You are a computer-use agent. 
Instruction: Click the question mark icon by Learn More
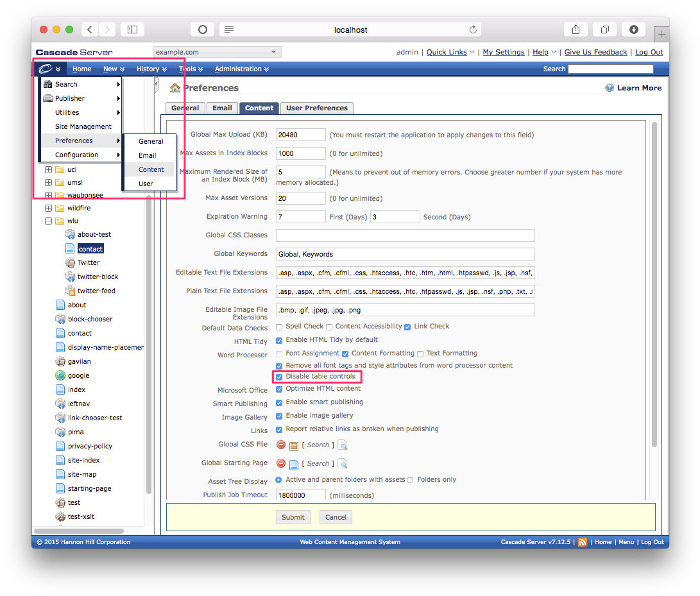coord(610,87)
